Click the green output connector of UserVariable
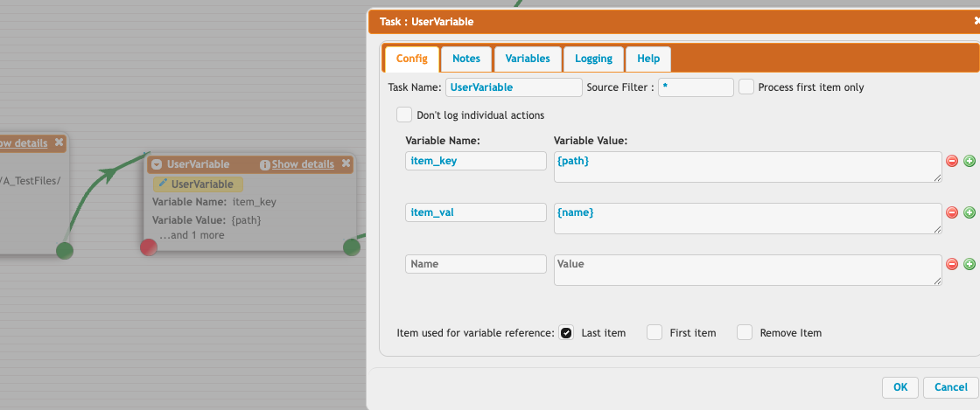Screen dimensions: 980x410 (x=352, y=247)
